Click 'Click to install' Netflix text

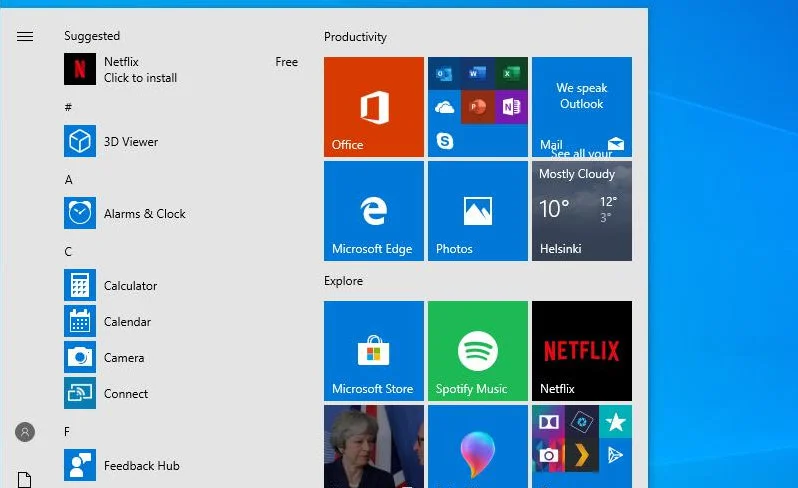pos(140,78)
